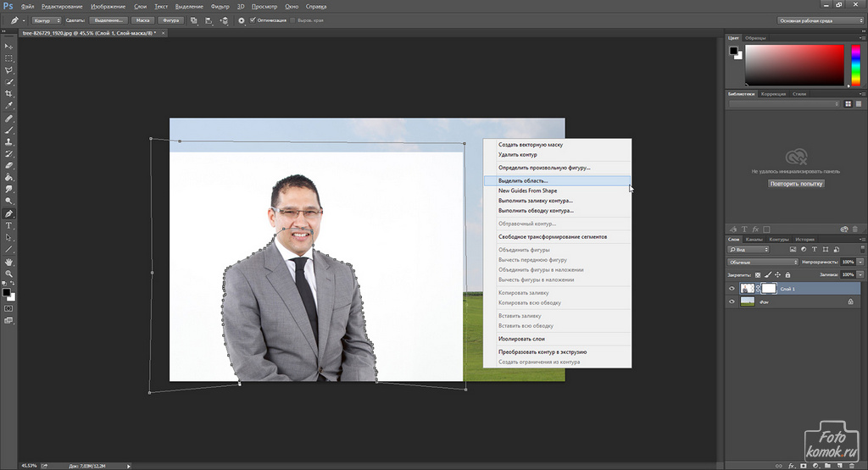868x470 pixels.
Task: Pick the Type (T) tool
Action: [9, 226]
